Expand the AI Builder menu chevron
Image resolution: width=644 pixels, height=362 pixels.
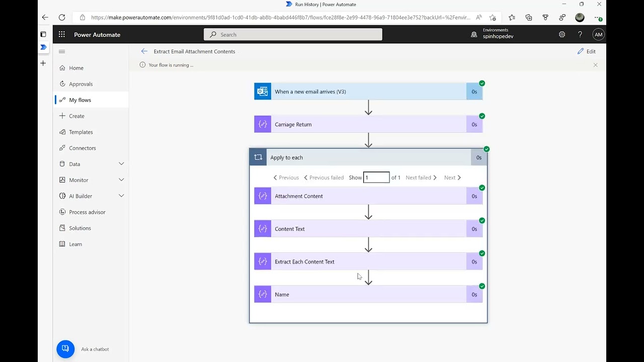pos(121,196)
